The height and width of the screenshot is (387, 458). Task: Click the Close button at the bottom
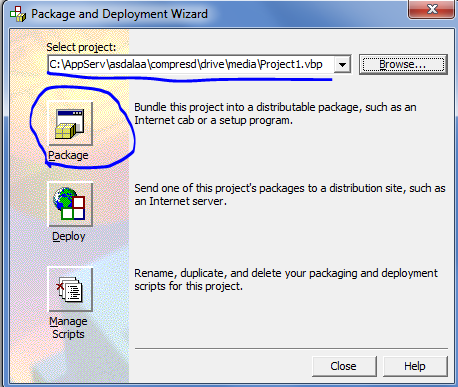pos(344,366)
